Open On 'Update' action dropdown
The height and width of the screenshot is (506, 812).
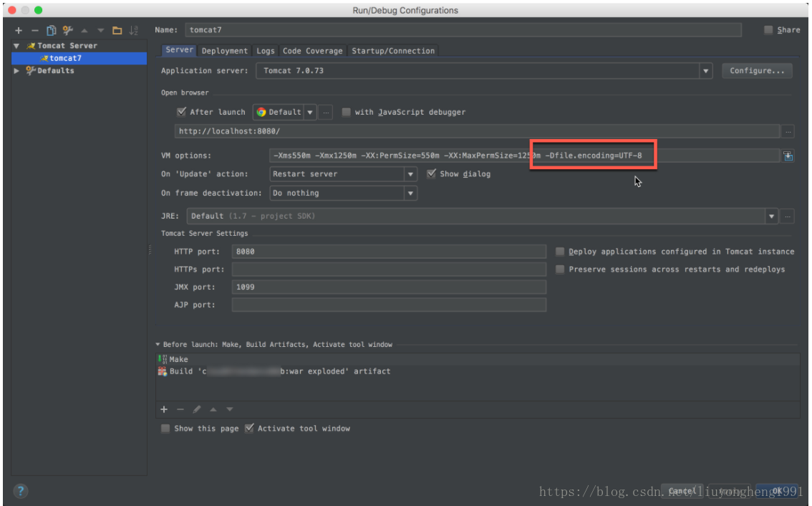tap(343, 174)
